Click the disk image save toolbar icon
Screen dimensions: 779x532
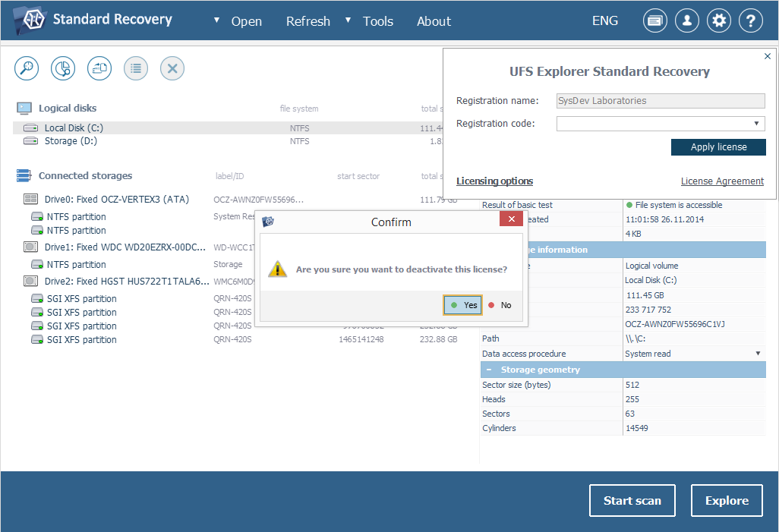pos(99,68)
